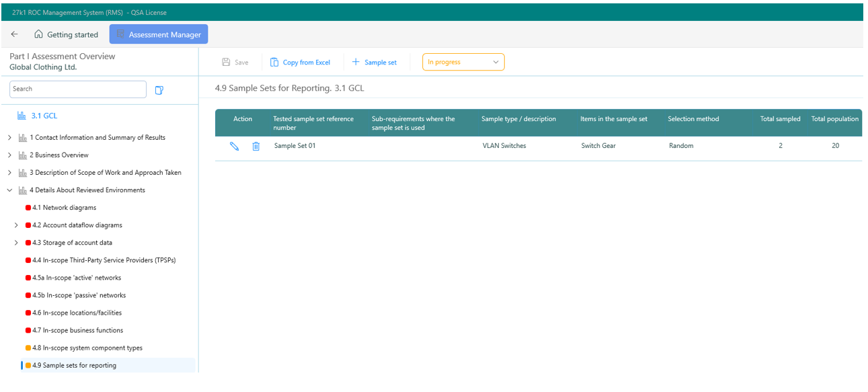Click in the Search input field
Viewport: 868px width, 392px height.
click(x=77, y=89)
